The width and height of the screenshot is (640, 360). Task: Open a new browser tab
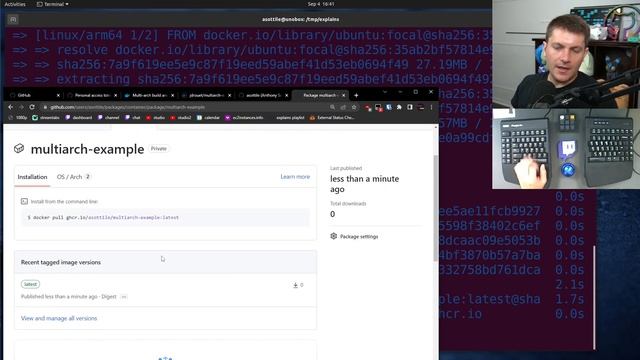click(x=356, y=95)
